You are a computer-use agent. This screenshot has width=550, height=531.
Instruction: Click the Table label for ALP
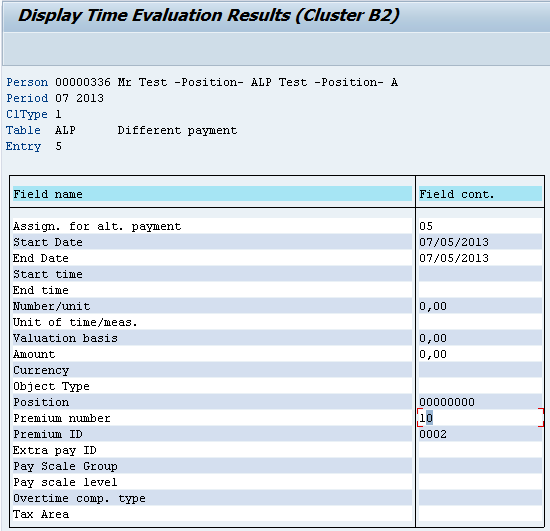[23, 130]
